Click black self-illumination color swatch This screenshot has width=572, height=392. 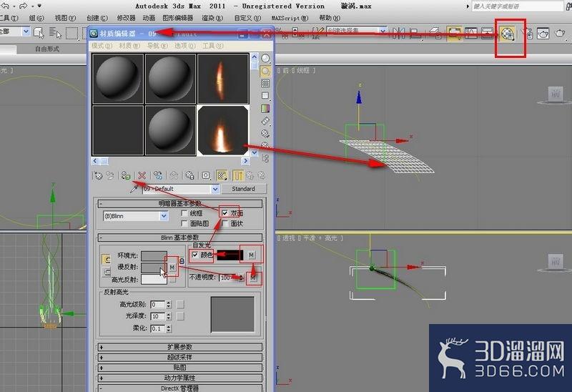pos(230,255)
